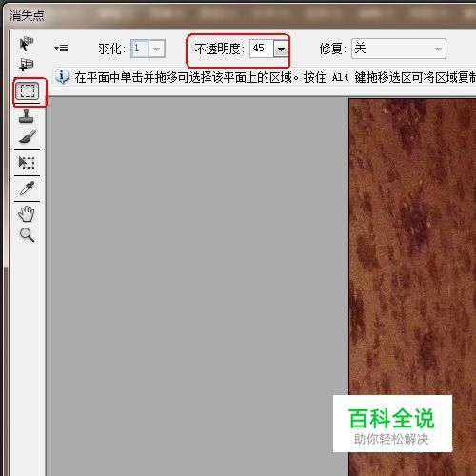
Task: Select the Eyedropper tool
Action: [x=27, y=188]
